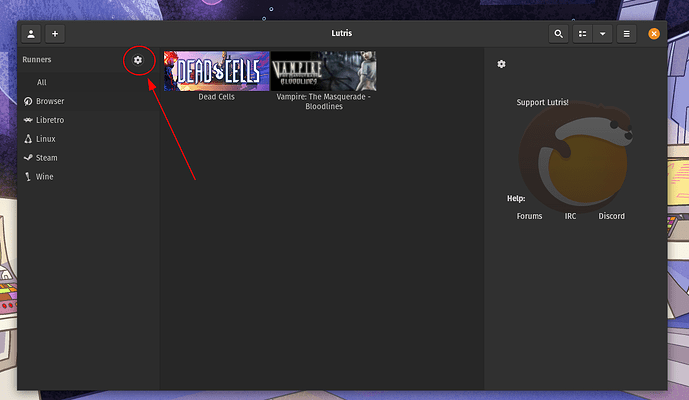Open the Discord help link

(611, 216)
